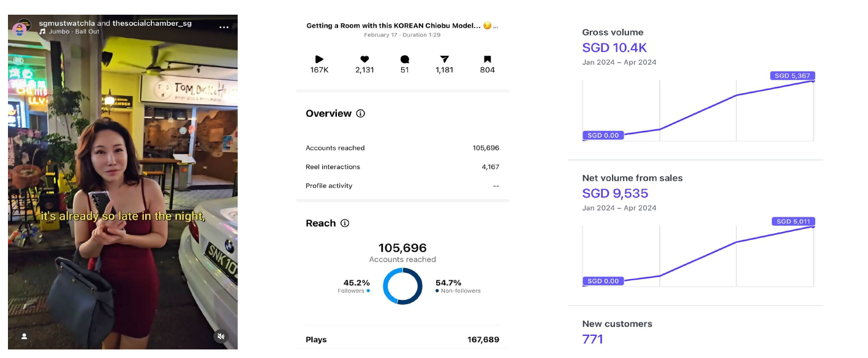Viewport: 868px width, 358px height.
Task: Open thesocialchamber_sg collaborator profile
Action: coord(152,23)
